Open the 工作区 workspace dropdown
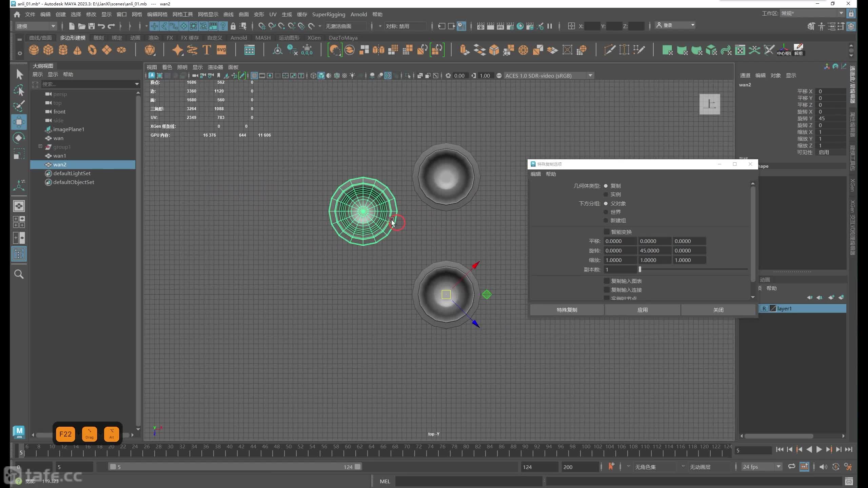868x488 pixels. click(x=812, y=14)
